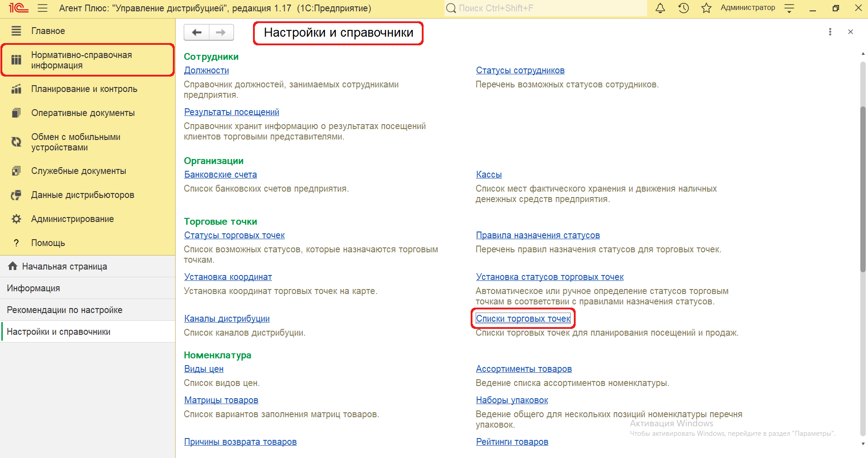
Task: Open Матрицы товаров link
Action: click(x=221, y=400)
